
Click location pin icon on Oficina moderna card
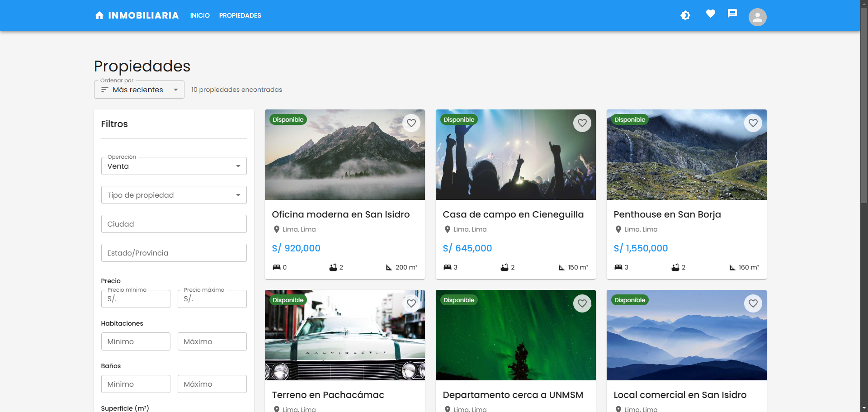277,229
